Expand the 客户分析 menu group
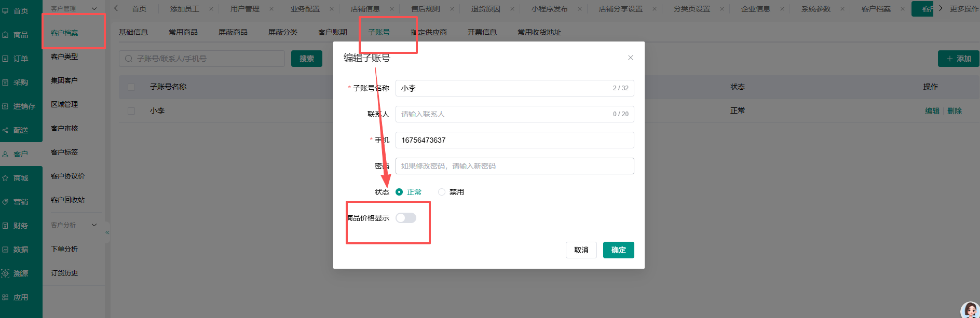Image resolution: width=980 pixels, height=318 pixels. coord(94,225)
